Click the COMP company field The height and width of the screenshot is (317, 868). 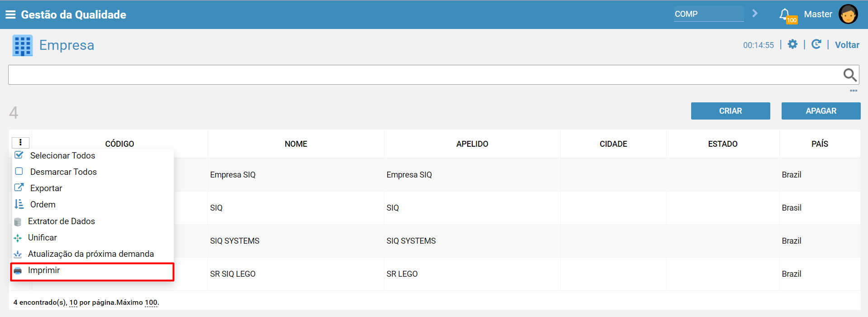click(x=708, y=14)
